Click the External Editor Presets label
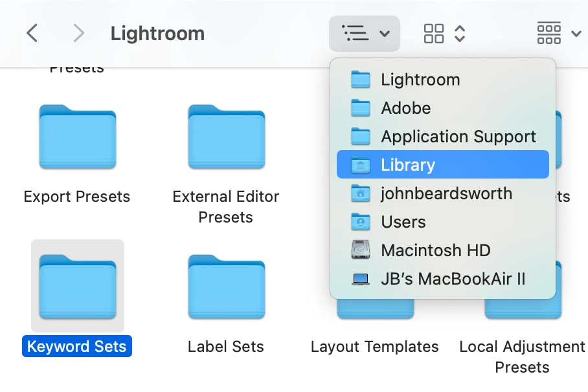The image size is (588, 392). click(x=226, y=206)
